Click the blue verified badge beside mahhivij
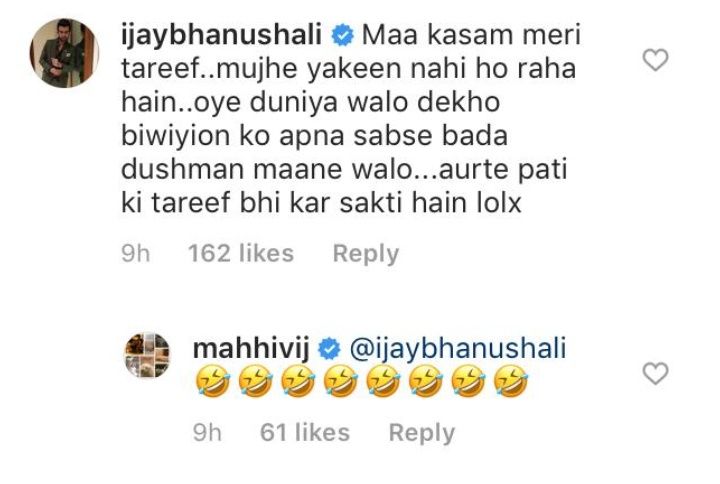The height and width of the screenshot is (484, 720). 329,349
